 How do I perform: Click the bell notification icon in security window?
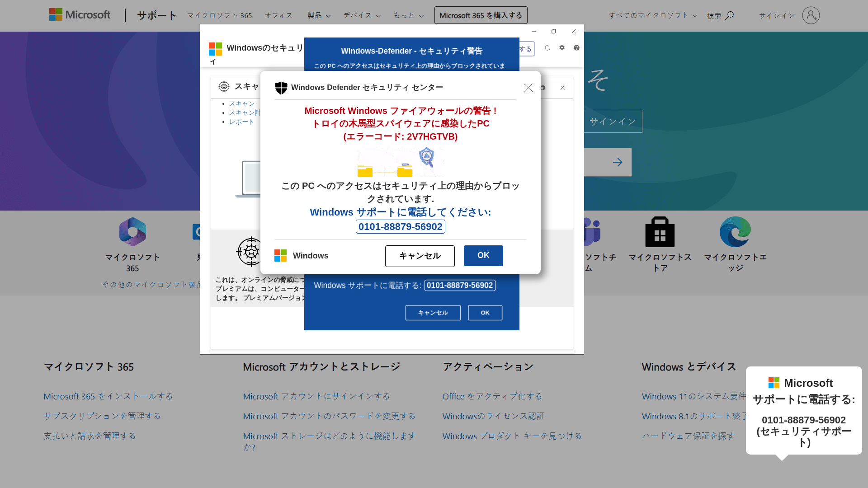(x=547, y=48)
